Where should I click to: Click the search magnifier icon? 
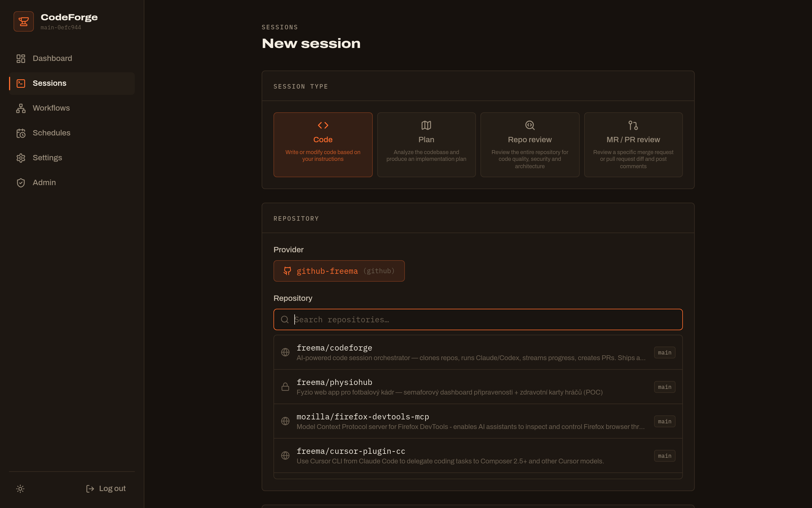(x=284, y=319)
